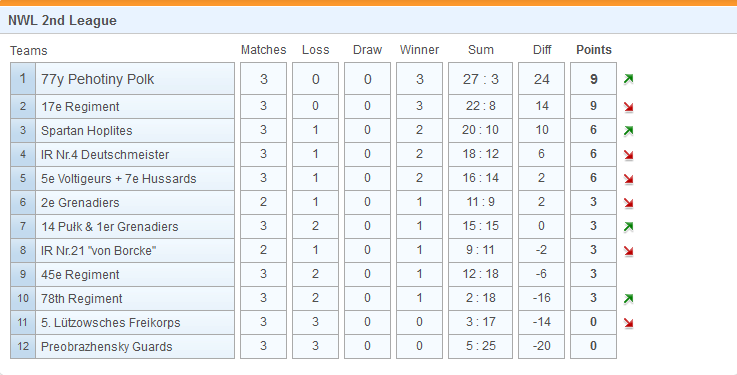Click red trend arrow for IR Nr.4 Deutschmeister
Image resolution: width=737 pixels, height=375 pixels.
[628, 155]
